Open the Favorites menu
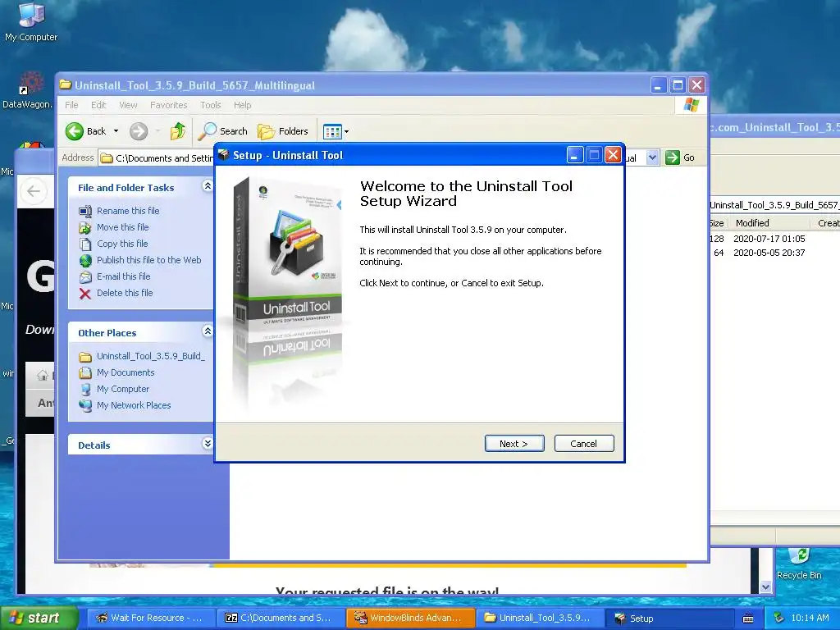Image resolution: width=840 pixels, height=630 pixels. tap(169, 105)
